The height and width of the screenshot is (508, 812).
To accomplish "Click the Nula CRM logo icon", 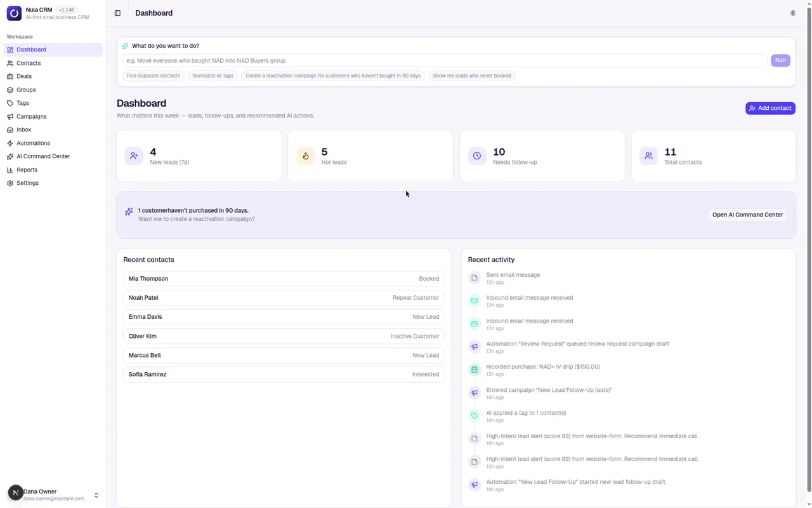I will coord(14,13).
